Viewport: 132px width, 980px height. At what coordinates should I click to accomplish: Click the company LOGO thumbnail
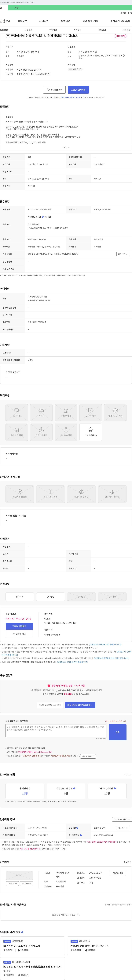19,875
